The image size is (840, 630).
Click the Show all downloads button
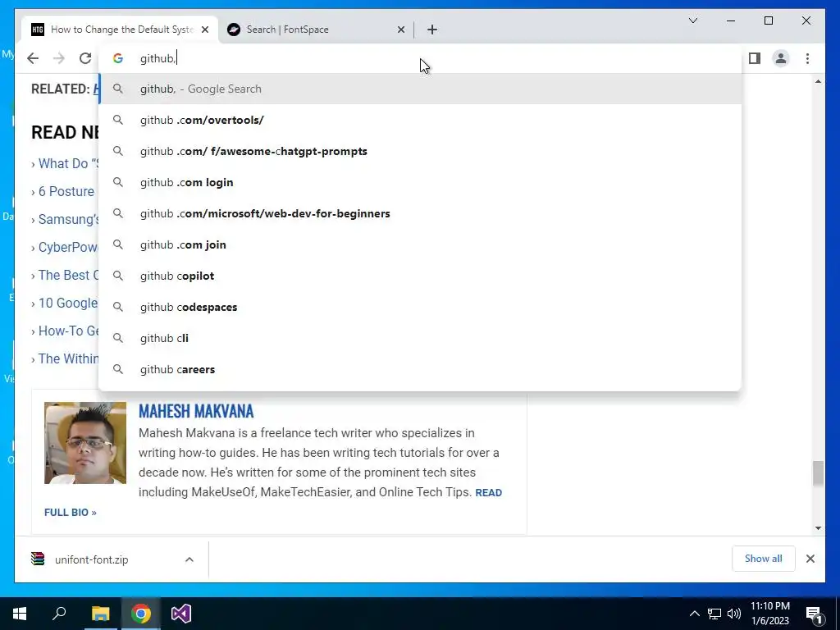coord(763,559)
